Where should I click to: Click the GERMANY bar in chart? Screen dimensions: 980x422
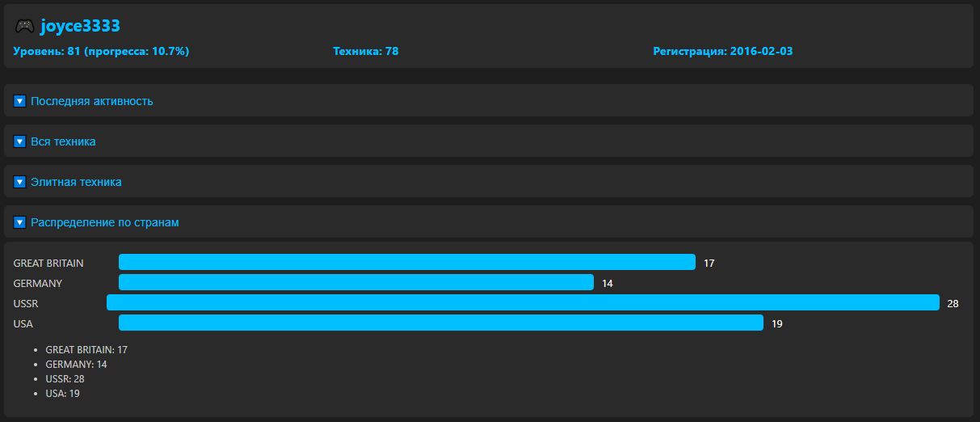(356, 282)
